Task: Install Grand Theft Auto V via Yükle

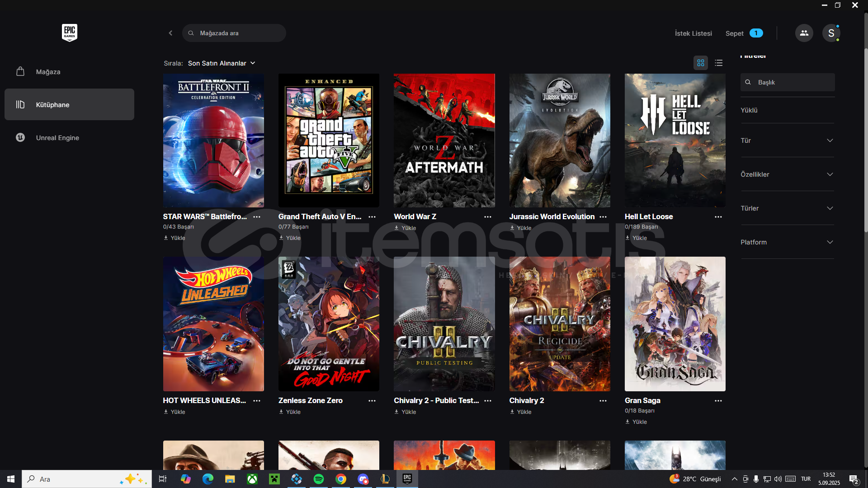Action: [x=290, y=238]
